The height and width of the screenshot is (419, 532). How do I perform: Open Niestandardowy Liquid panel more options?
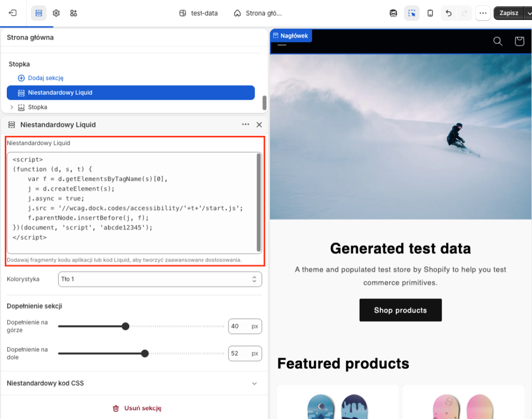pyautogui.click(x=246, y=125)
